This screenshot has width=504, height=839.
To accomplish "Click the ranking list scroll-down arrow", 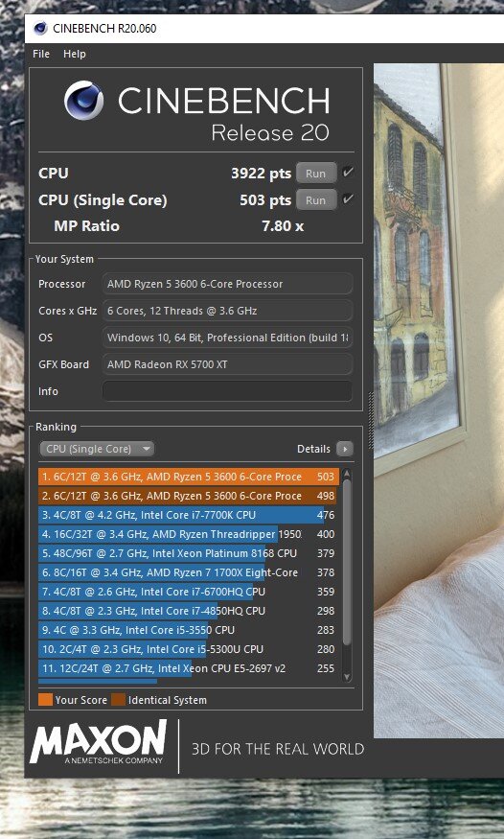I will (x=347, y=677).
